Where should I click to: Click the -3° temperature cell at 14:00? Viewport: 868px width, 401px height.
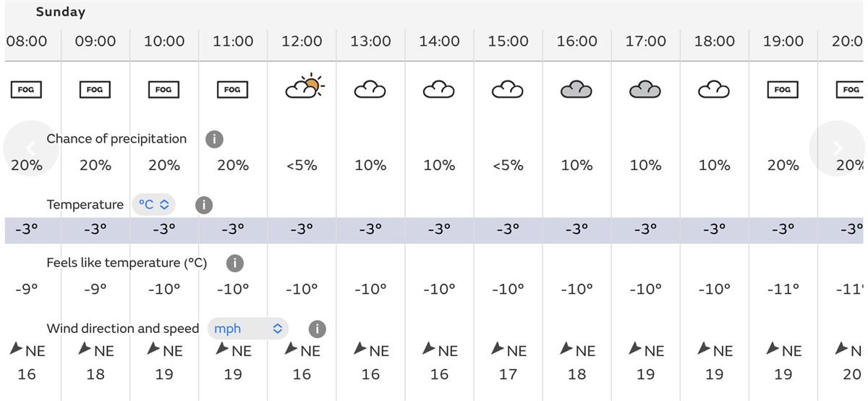pyautogui.click(x=439, y=229)
